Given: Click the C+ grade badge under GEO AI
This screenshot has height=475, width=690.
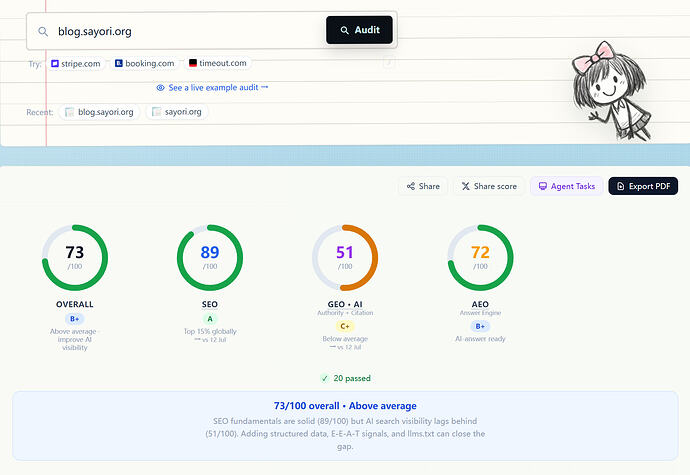Looking at the screenshot, I should click(x=345, y=326).
